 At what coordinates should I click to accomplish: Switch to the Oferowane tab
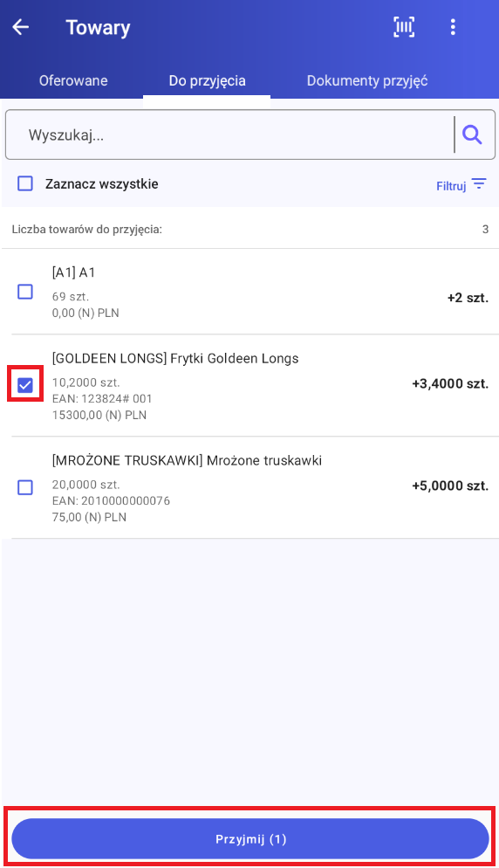tap(73, 81)
